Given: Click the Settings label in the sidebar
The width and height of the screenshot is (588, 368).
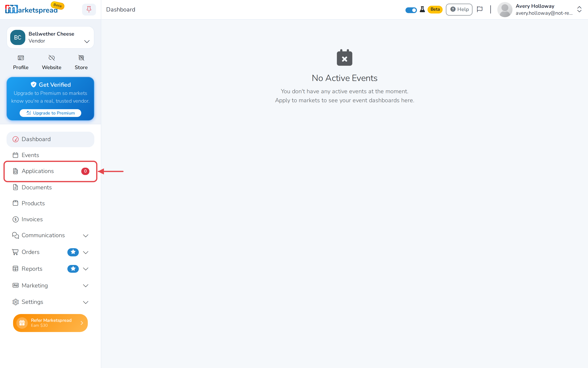Looking at the screenshot, I should point(32,302).
